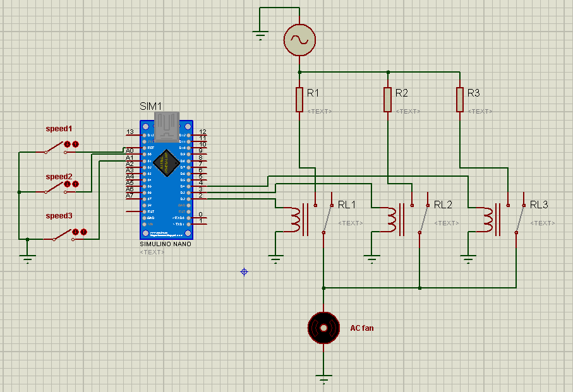Click the ground symbol beside the AC source
Viewport: 573px width, 392px height.
pos(261,35)
